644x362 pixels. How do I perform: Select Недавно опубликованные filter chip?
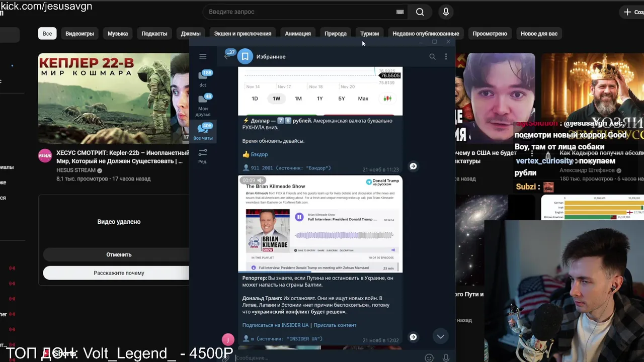click(x=426, y=34)
